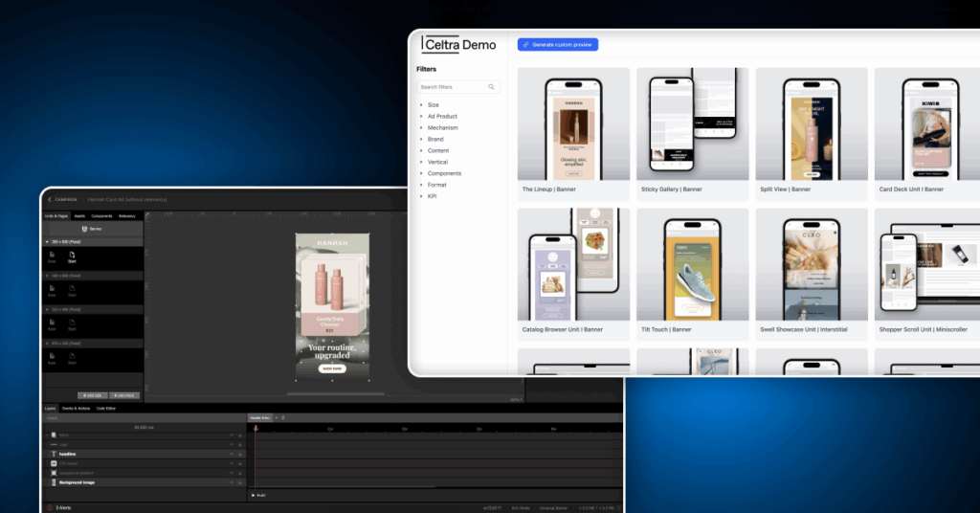This screenshot has width=980, height=513.
Task: Lock the Background image layer
Action: point(240,482)
